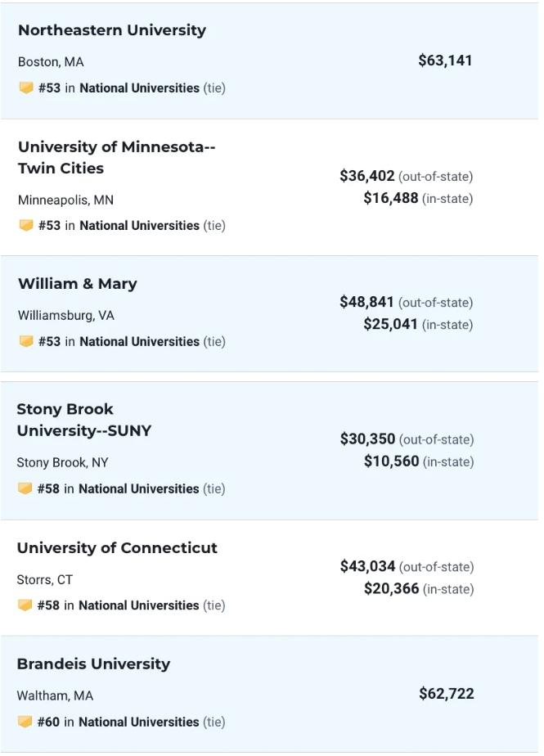Click the badge icon in the Stony Brook row
The width and height of the screenshot is (544, 756).
(25, 488)
